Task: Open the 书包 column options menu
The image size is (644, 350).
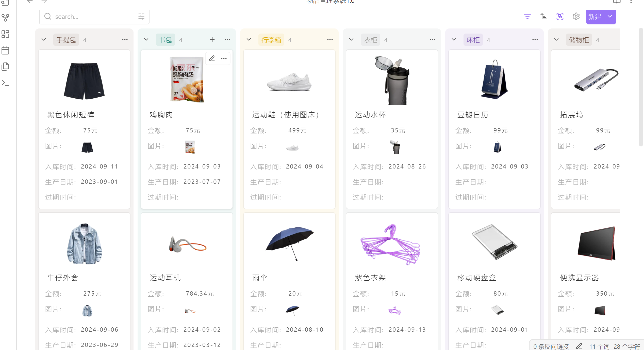Action: click(x=227, y=39)
